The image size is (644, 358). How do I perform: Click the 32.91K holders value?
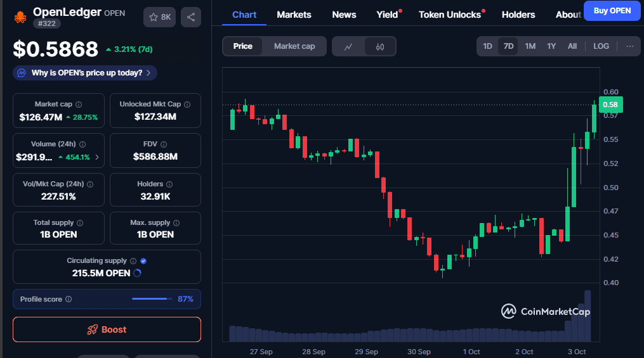(155, 196)
